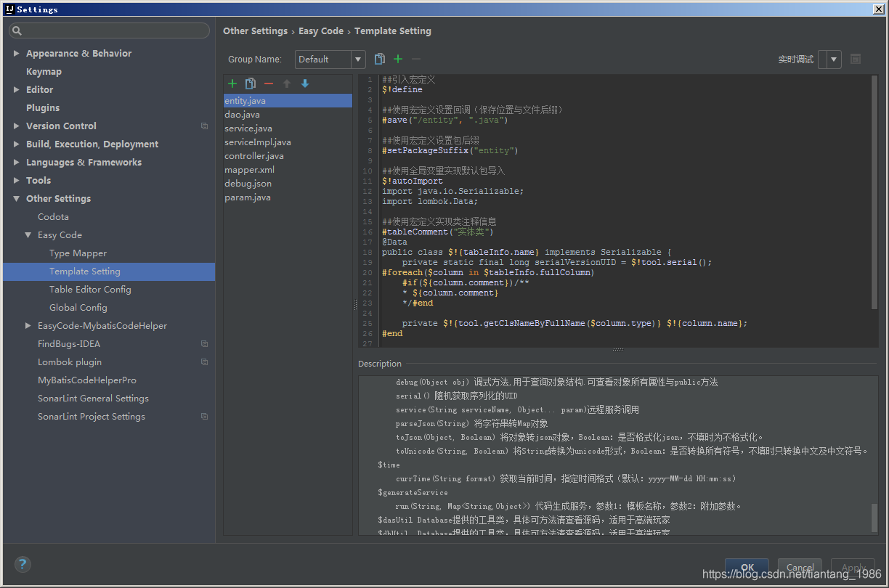Click project icon beside SonarLint Project Settings
The image size is (889, 588).
pyautogui.click(x=204, y=417)
